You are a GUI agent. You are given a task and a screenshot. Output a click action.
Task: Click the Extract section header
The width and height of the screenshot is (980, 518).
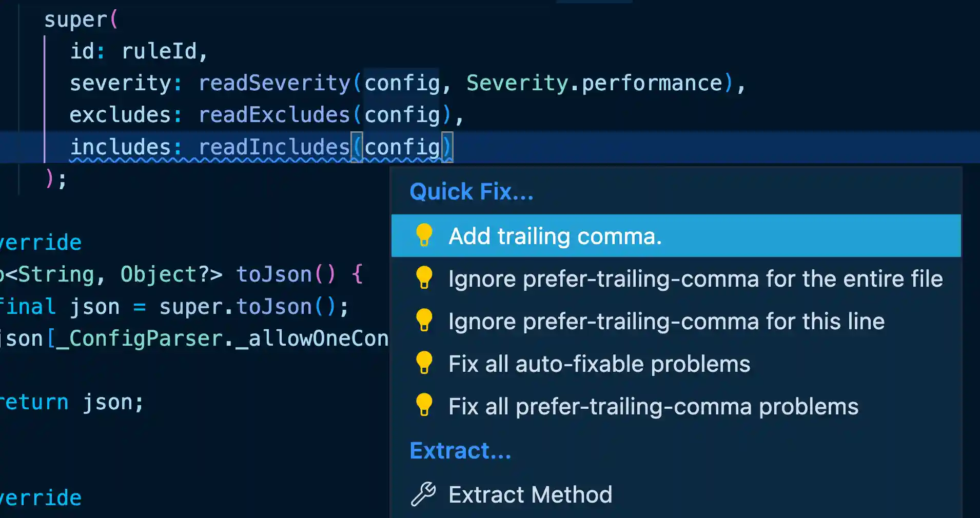pyautogui.click(x=460, y=450)
